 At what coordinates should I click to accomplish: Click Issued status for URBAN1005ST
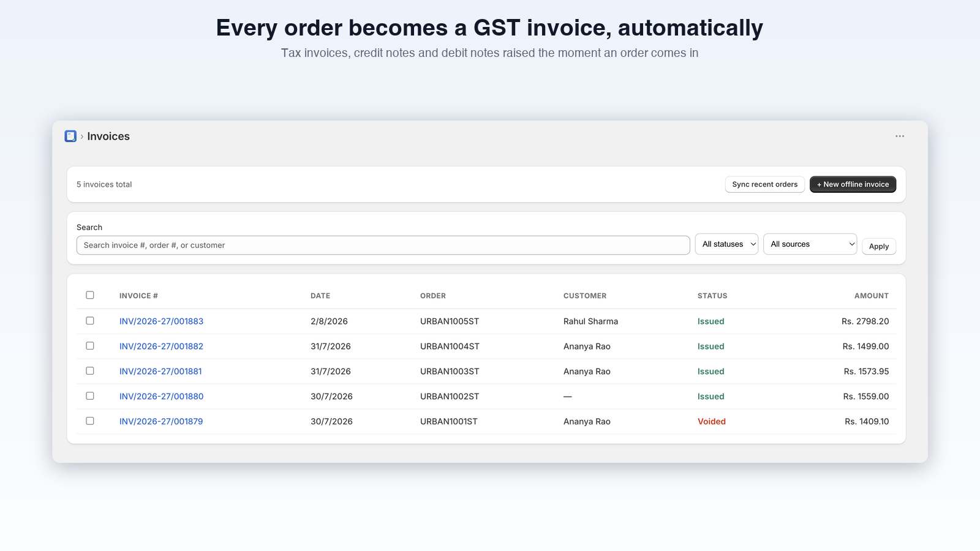coord(711,321)
